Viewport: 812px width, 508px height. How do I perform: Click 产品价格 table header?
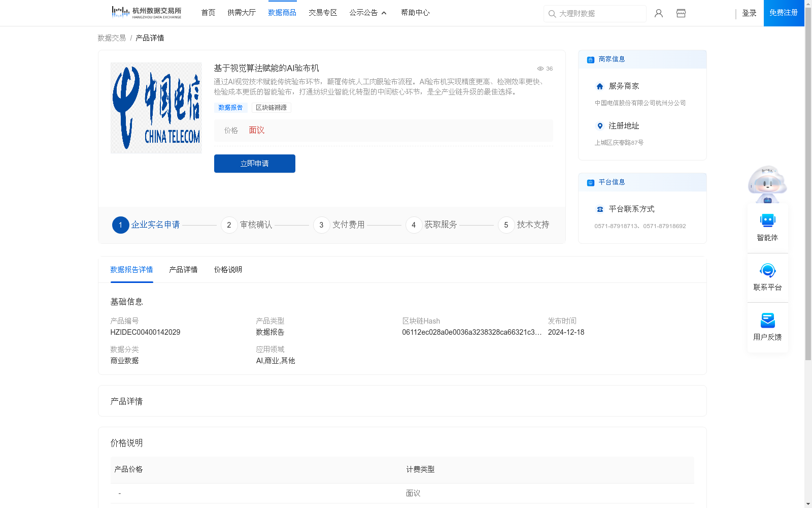[x=128, y=469]
